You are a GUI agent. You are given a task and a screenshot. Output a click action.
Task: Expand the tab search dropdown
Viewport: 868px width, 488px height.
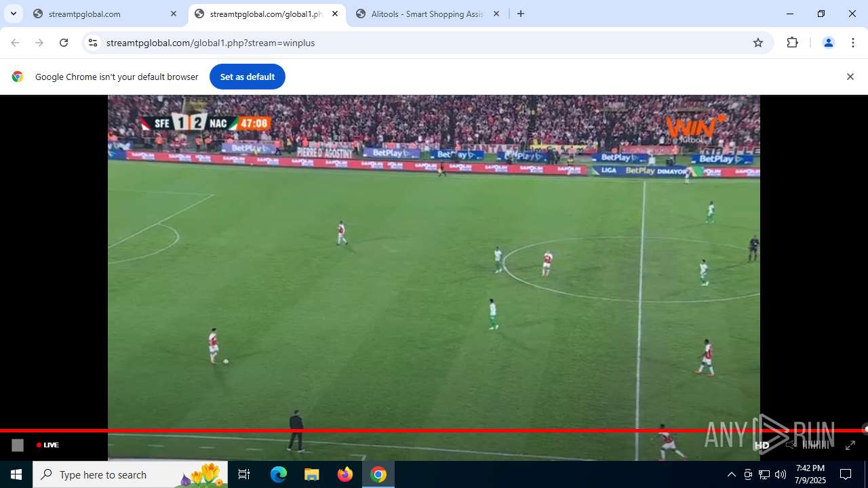tap(13, 14)
